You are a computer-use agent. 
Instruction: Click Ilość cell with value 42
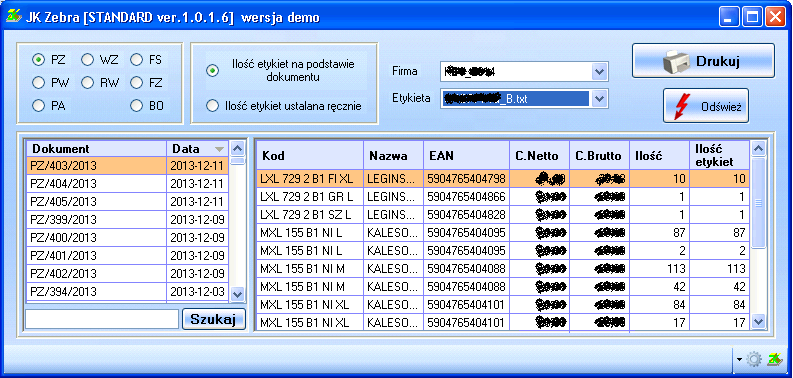click(x=659, y=287)
